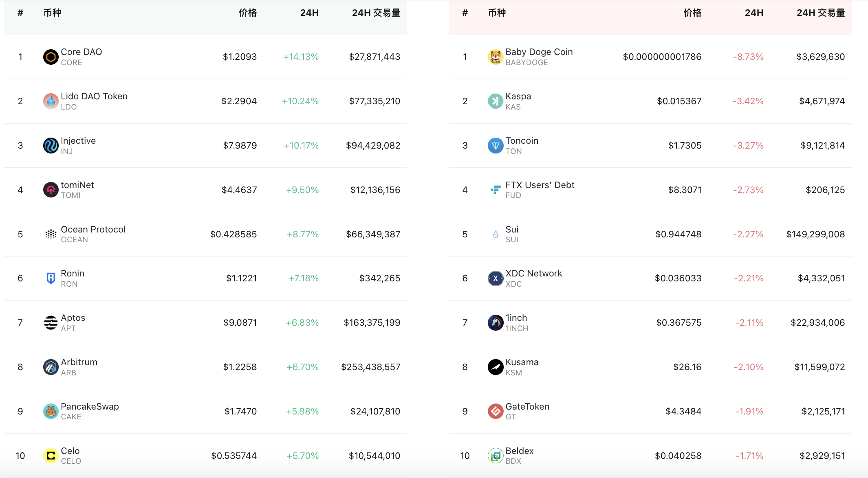The height and width of the screenshot is (478, 868).
Task: Open the FTX Users' Debt link
Action: coord(540,185)
